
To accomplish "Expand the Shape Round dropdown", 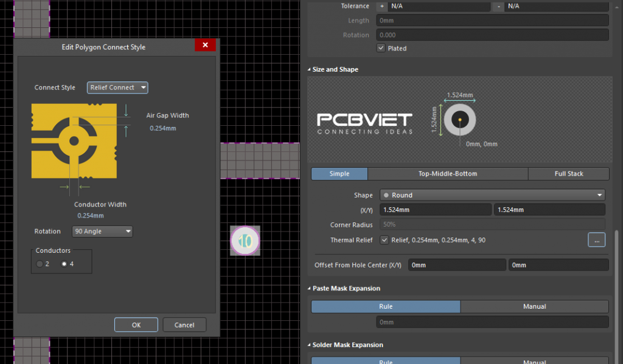I will pyautogui.click(x=492, y=195).
